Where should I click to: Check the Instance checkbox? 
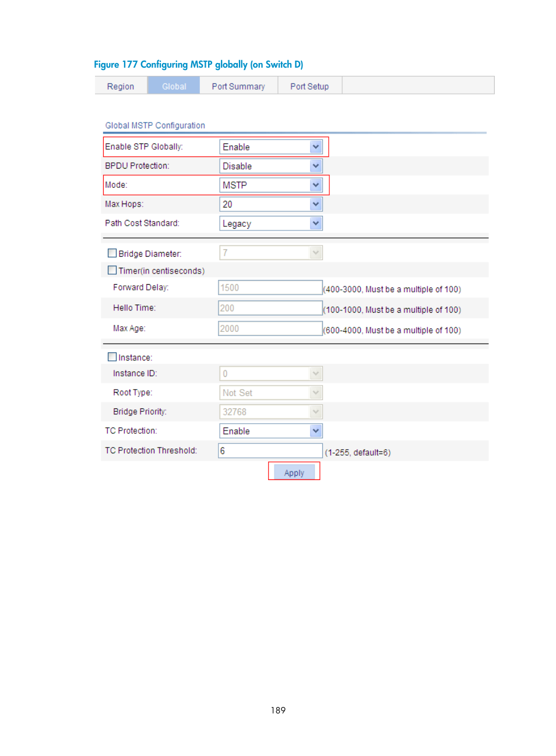click(x=112, y=357)
